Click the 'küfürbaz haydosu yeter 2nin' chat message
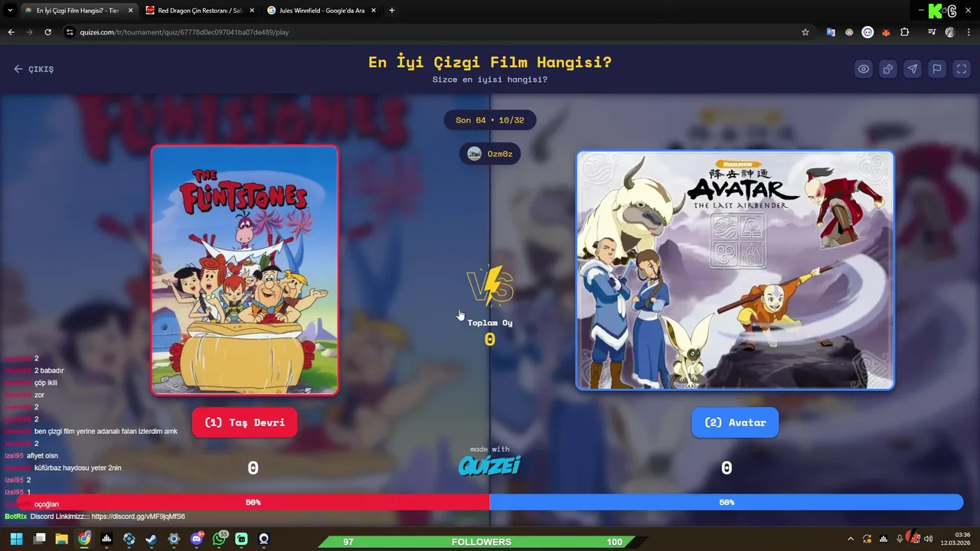The height and width of the screenshot is (551, 980). coord(77,468)
